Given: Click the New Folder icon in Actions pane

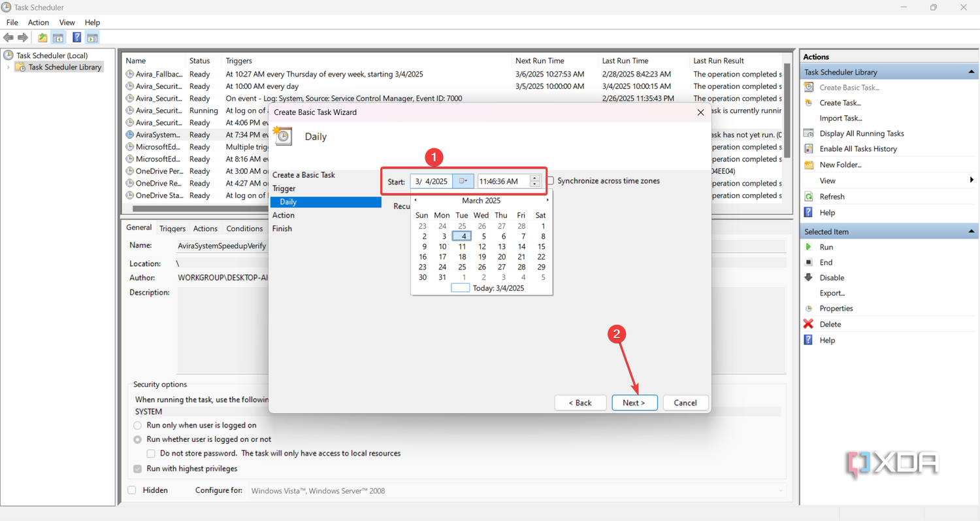Looking at the screenshot, I should tap(809, 165).
